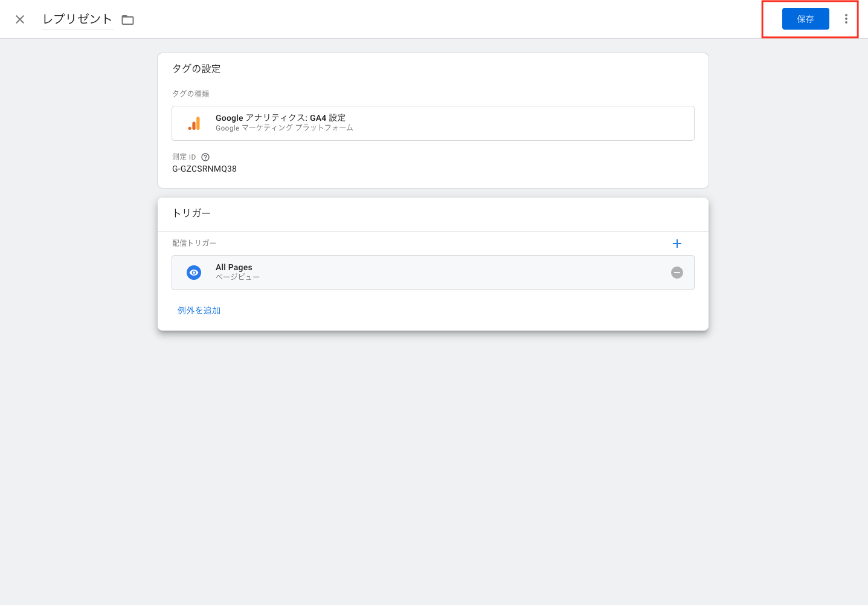Click the 例外を追加 link
Viewport: 868px width, 605px height.
point(199,311)
